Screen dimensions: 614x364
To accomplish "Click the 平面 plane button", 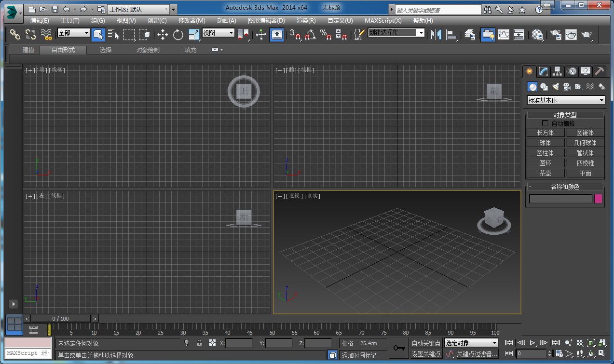I will pyautogui.click(x=585, y=173).
